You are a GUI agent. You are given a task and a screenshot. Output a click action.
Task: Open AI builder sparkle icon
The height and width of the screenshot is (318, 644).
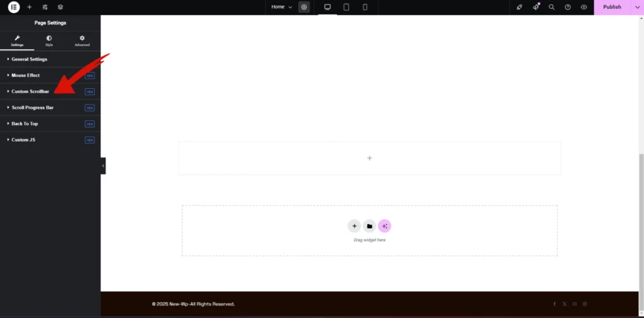(x=384, y=226)
